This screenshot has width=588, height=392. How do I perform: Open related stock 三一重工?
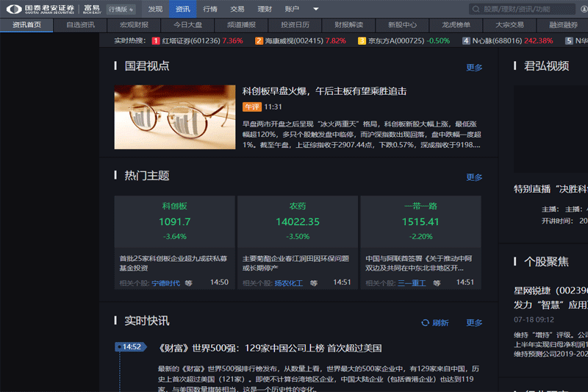(x=412, y=283)
